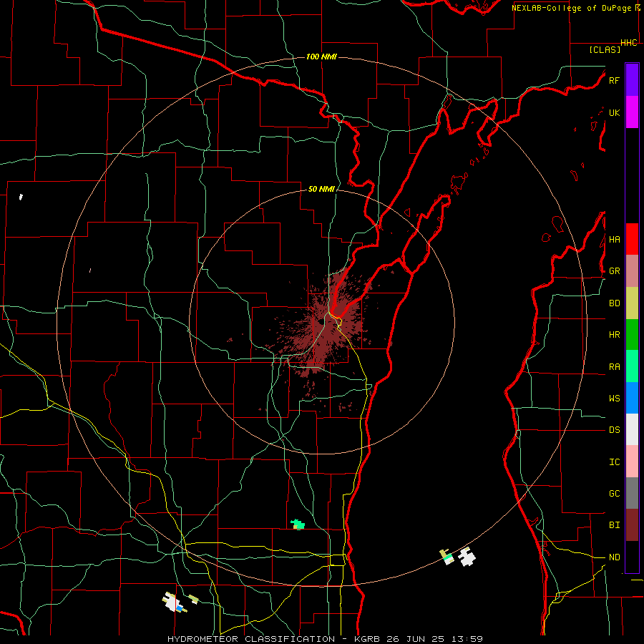Click the 'BI' legend label

(x=614, y=525)
